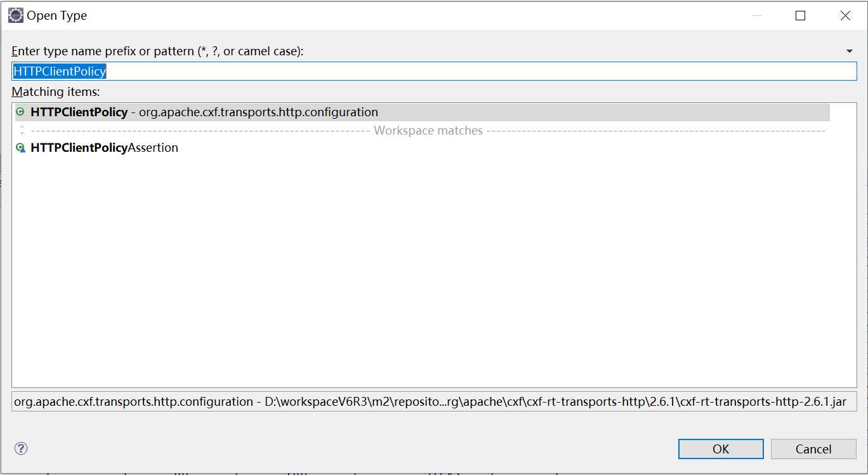Click the 'Enter type name prefix' label
The height and width of the screenshot is (475, 868).
point(157,51)
